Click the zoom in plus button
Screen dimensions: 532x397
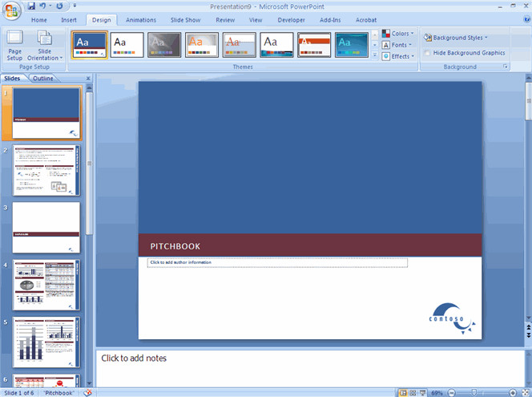click(514, 392)
